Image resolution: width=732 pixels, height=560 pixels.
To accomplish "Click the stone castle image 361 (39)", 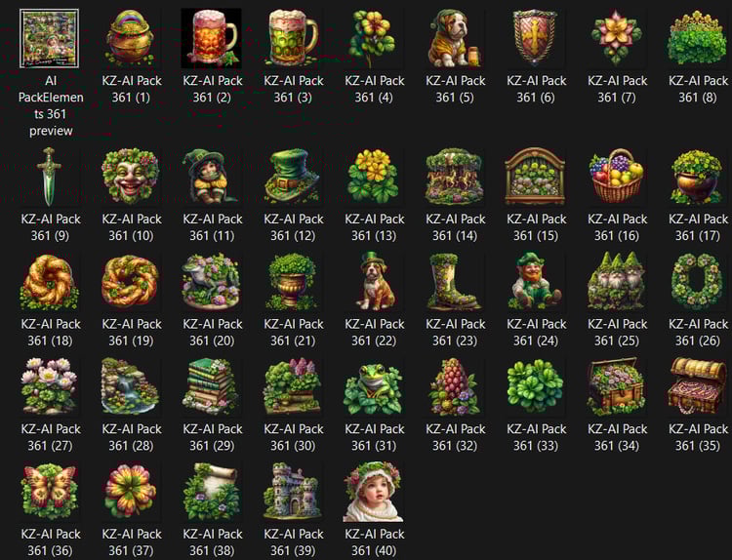I will (x=293, y=492).
